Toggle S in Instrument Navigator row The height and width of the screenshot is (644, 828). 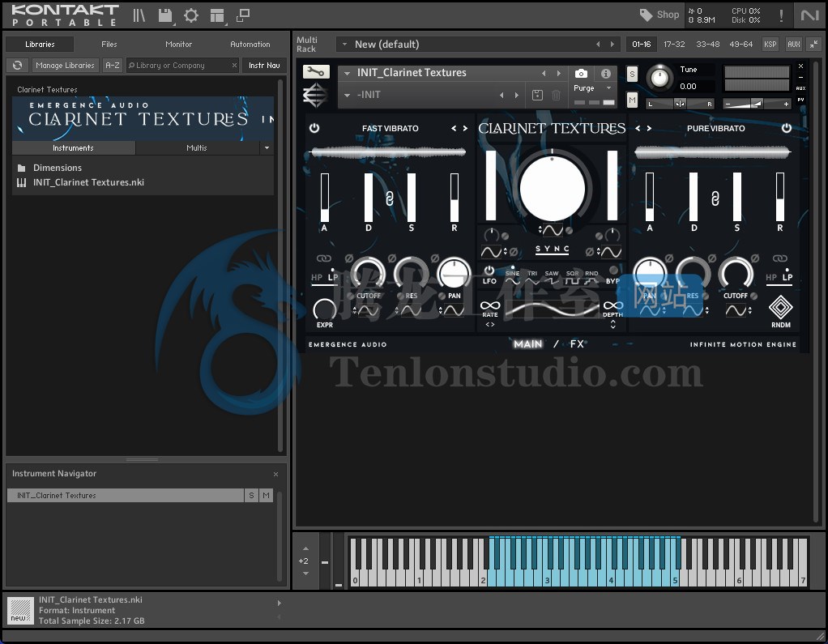[x=251, y=495]
